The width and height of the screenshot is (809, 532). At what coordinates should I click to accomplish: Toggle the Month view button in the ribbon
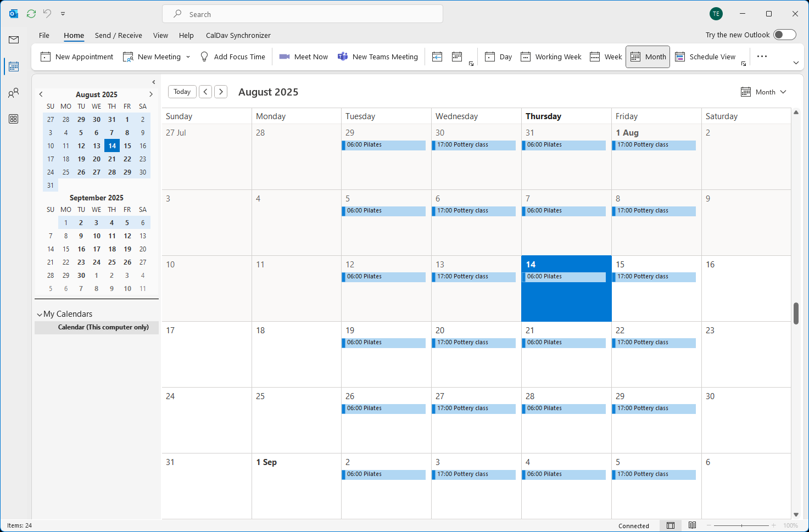click(648, 57)
